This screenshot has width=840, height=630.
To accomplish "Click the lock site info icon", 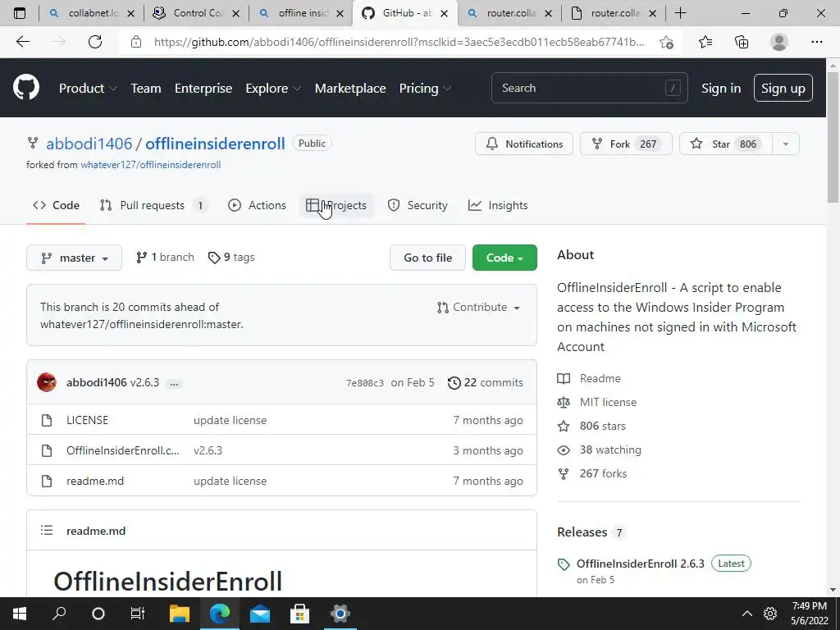I will pos(136,42).
